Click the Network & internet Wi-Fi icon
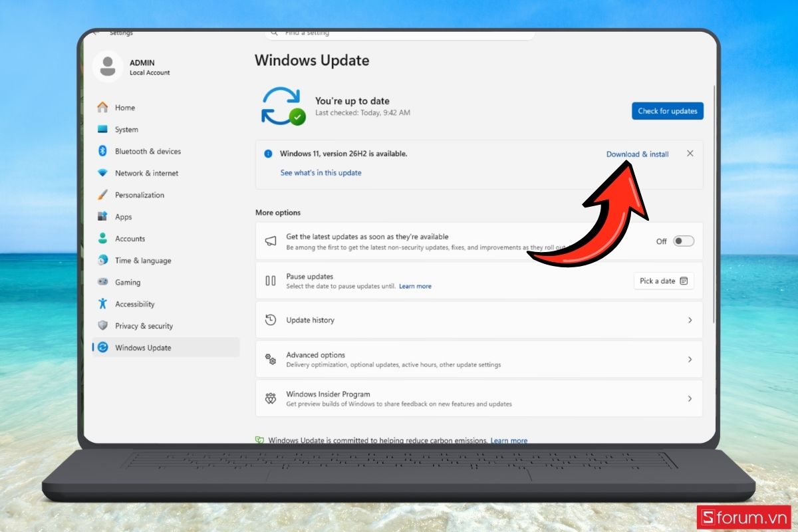The height and width of the screenshot is (532, 798). point(102,173)
